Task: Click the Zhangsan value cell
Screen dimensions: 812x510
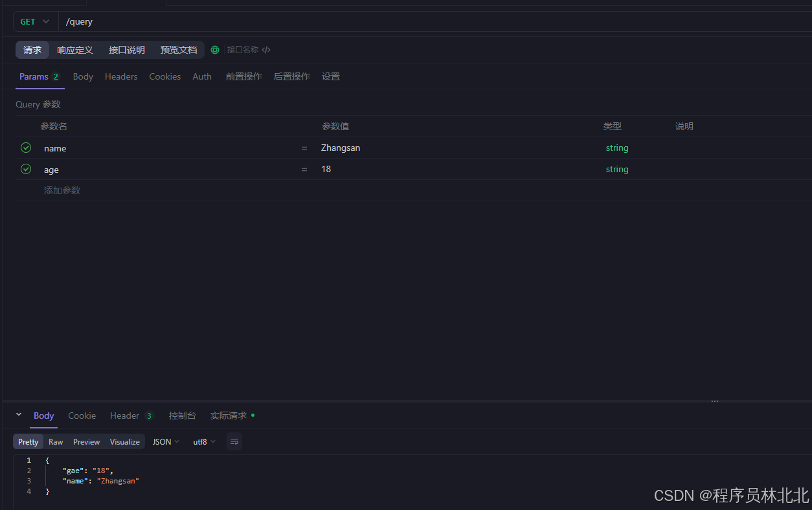Action: click(x=457, y=148)
